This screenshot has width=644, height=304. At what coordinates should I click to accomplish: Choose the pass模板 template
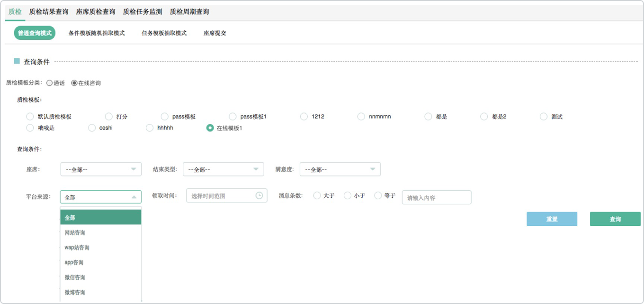click(x=165, y=116)
